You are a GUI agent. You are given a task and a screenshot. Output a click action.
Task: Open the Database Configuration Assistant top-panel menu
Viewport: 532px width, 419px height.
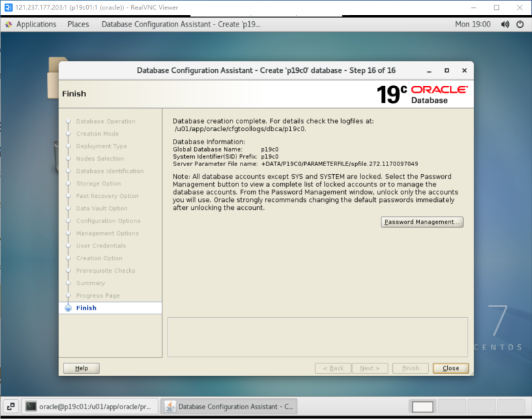pos(181,24)
